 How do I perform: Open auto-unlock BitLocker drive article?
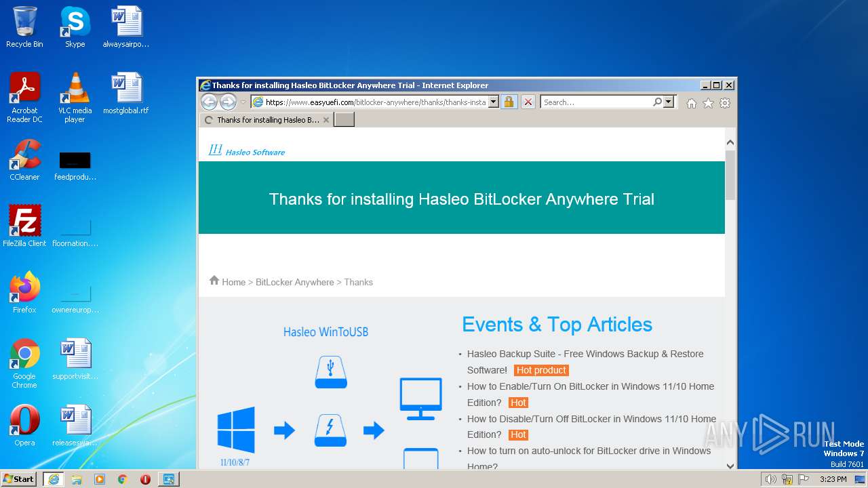point(589,459)
